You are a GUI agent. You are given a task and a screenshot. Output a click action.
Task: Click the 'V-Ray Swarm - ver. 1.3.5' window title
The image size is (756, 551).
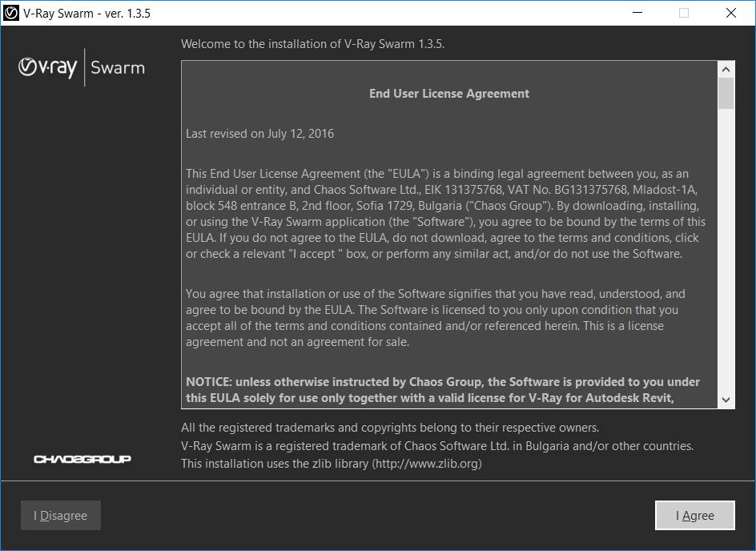click(x=86, y=14)
